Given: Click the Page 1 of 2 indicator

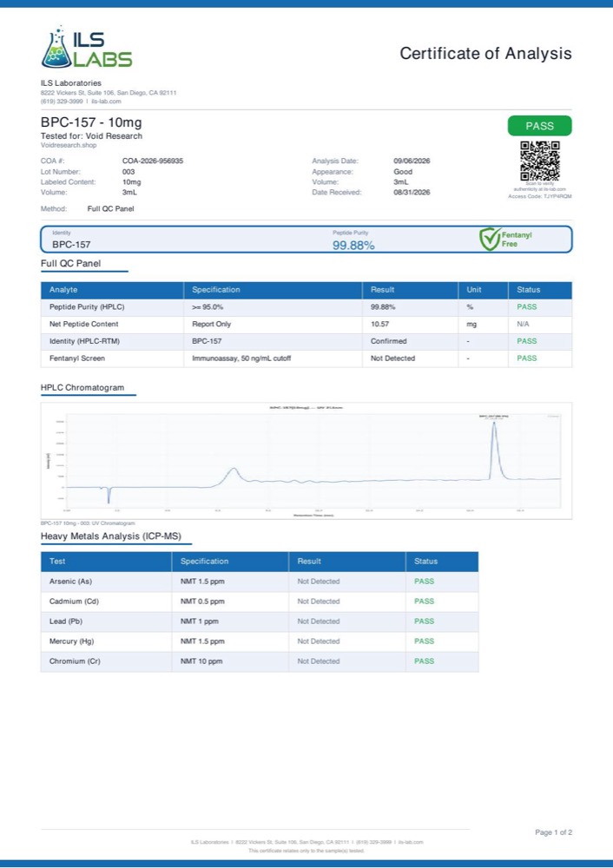Looking at the screenshot, I should point(554,832).
